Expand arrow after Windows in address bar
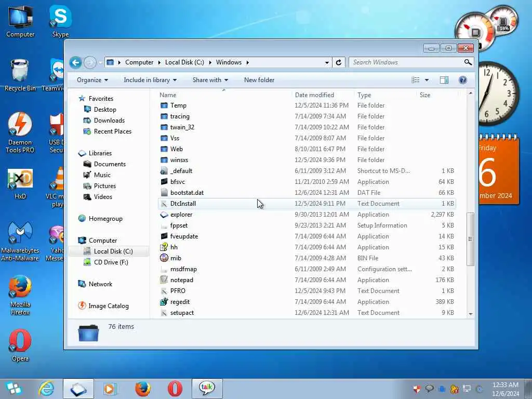 click(x=248, y=62)
